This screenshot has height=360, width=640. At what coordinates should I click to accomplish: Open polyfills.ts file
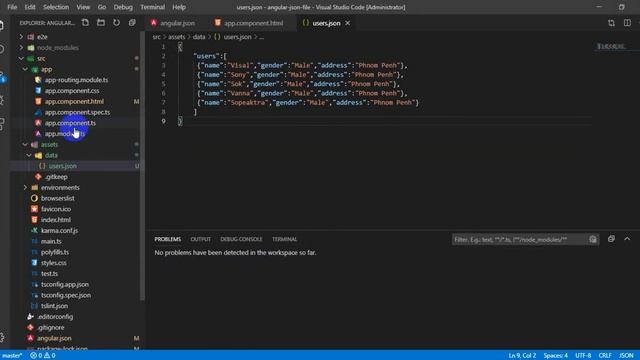(x=55, y=252)
